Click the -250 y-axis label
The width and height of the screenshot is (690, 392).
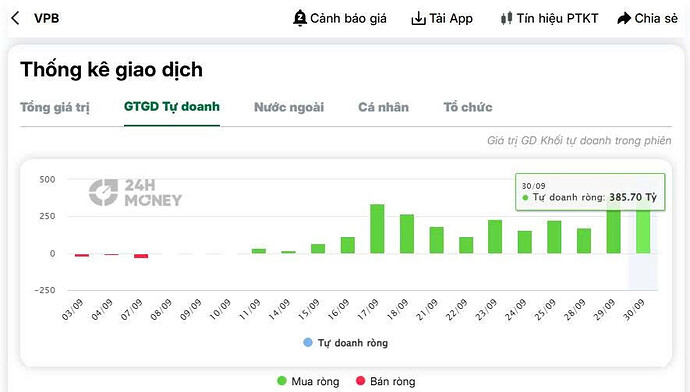pos(45,290)
